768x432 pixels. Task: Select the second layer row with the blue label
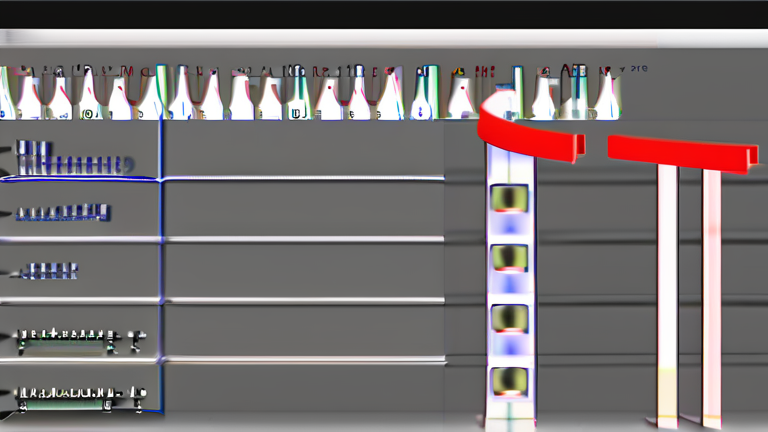click(x=63, y=213)
